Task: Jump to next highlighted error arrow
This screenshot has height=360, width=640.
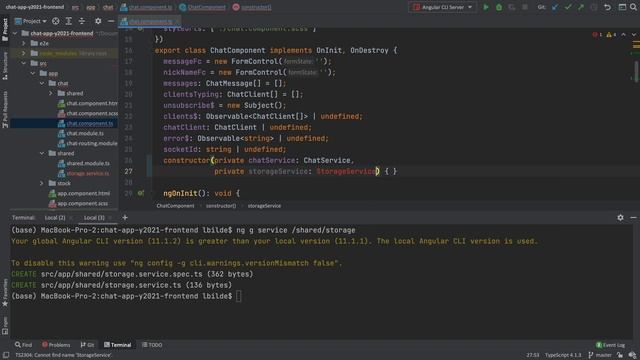Action: [x=633, y=35]
